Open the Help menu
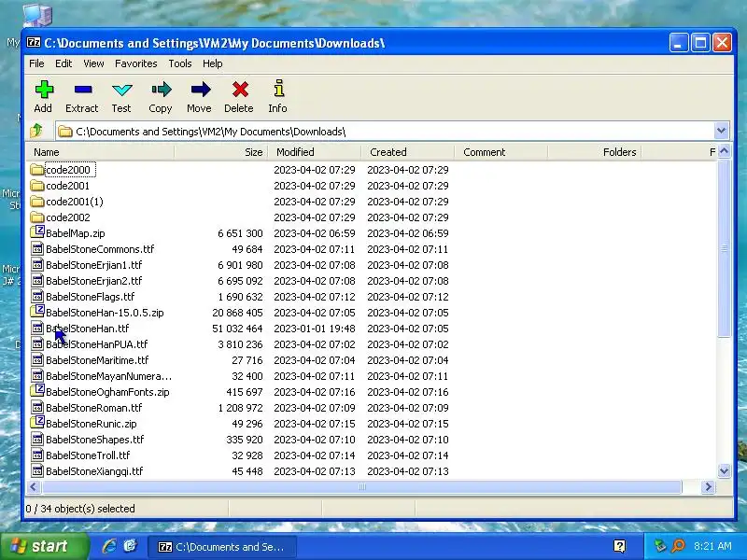Screen dimensions: 747x560 click(213, 63)
